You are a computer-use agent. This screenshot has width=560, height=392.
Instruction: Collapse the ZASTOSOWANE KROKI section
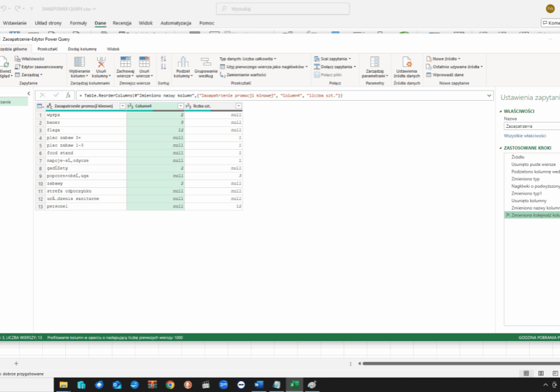point(502,147)
